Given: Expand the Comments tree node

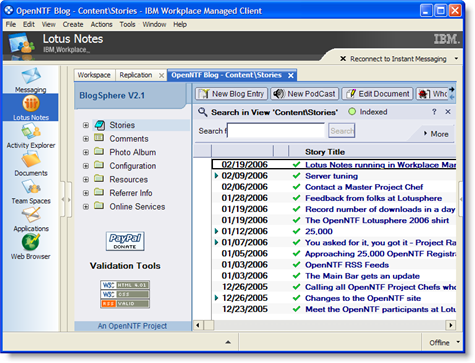Looking at the screenshot, I should (x=86, y=139).
